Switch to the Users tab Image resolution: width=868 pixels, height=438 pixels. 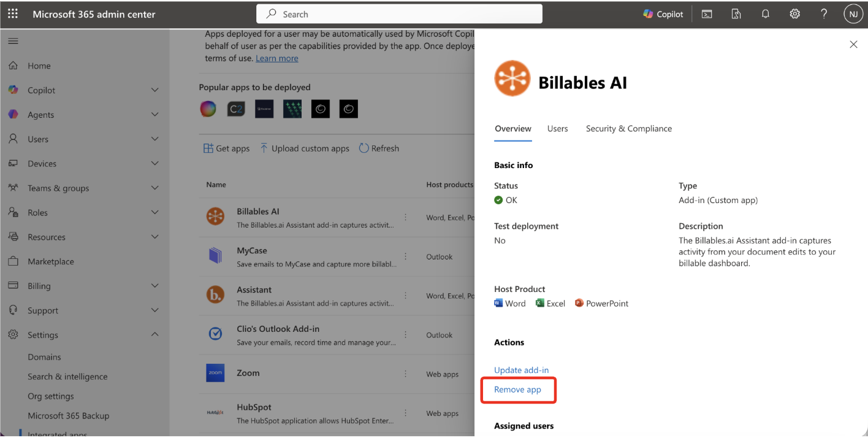[x=557, y=129]
